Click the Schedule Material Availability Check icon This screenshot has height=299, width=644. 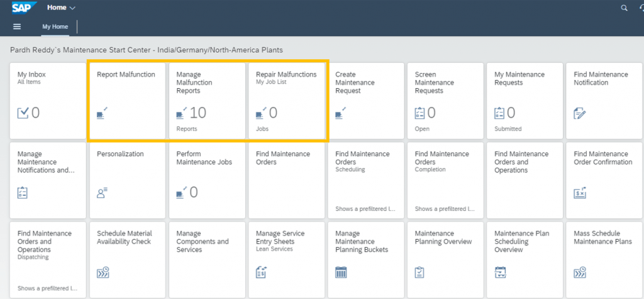pos(103,273)
